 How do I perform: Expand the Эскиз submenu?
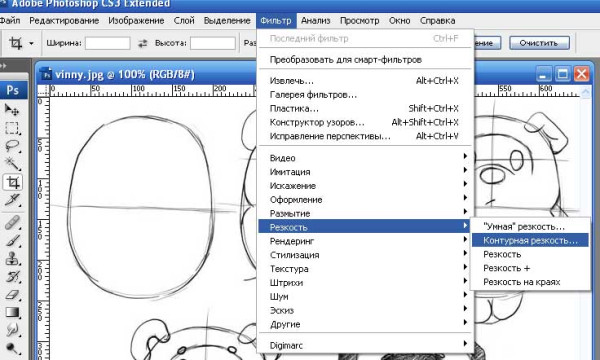(x=366, y=310)
